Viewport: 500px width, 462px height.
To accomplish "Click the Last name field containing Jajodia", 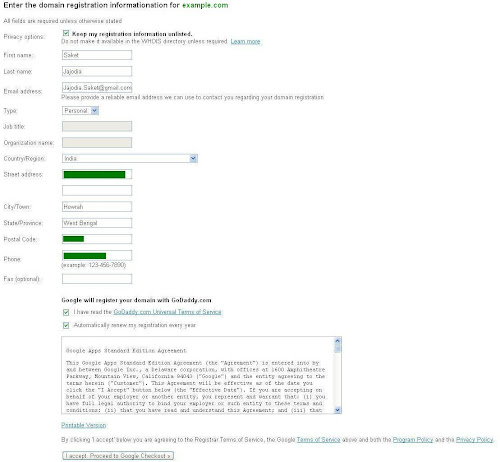I will [x=97, y=71].
